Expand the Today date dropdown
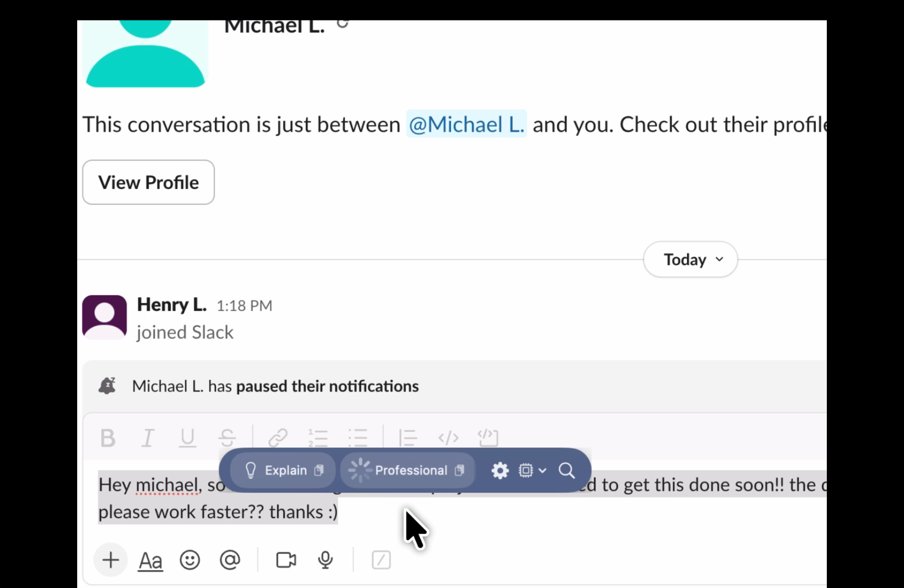The width and height of the screenshot is (904, 588). click(x=691, y=260)
